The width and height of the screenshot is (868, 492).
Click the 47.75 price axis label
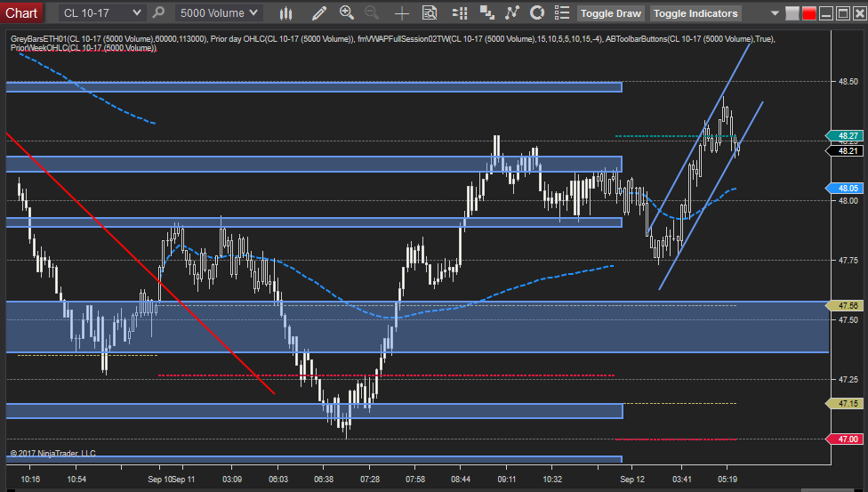pyautogui.click(x=848, y=261)
